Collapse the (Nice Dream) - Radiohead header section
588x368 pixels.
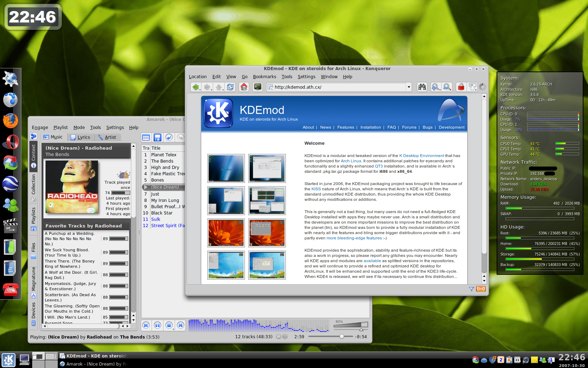86,151
